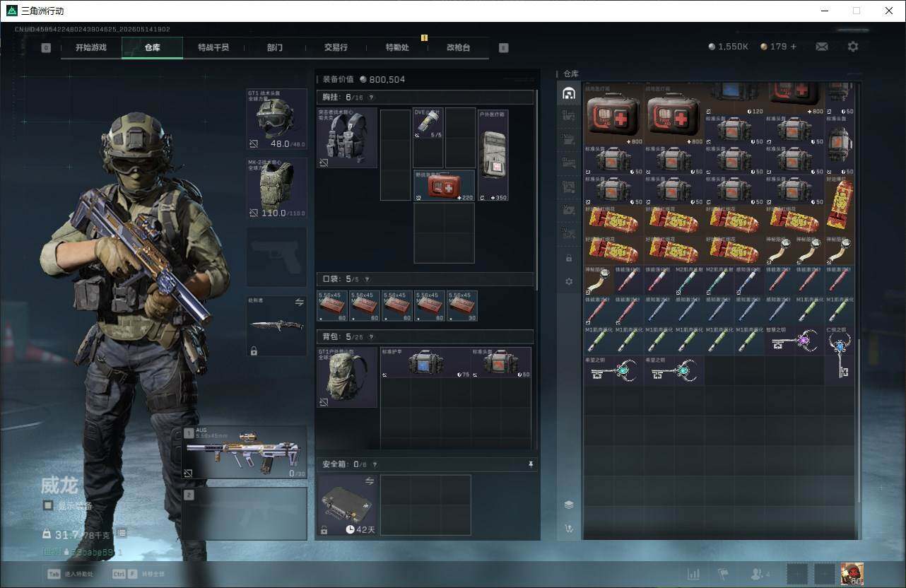Open the settings gear in top bar

point(853,47)
